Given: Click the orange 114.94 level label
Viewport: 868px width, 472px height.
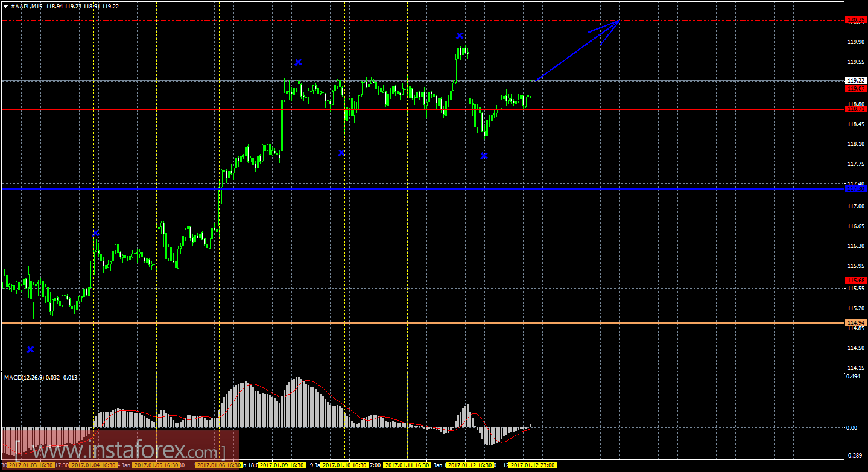Looking at the screenshot, I should 856,323.
